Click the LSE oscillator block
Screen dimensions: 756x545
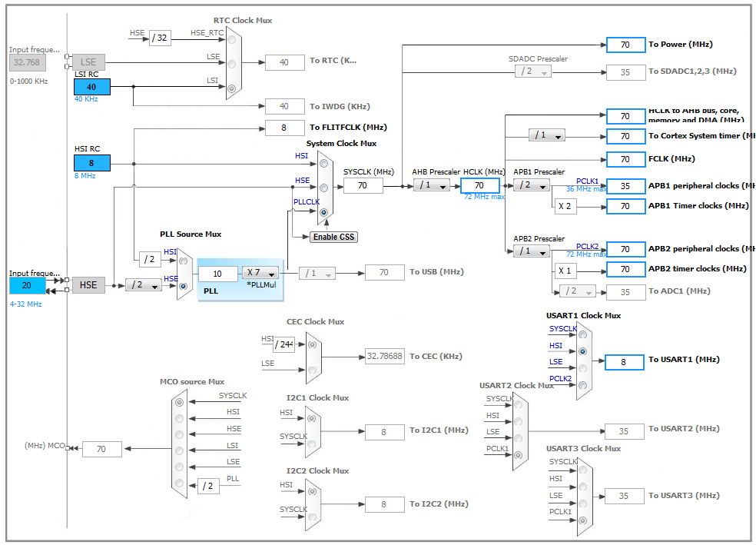[88, 62]
